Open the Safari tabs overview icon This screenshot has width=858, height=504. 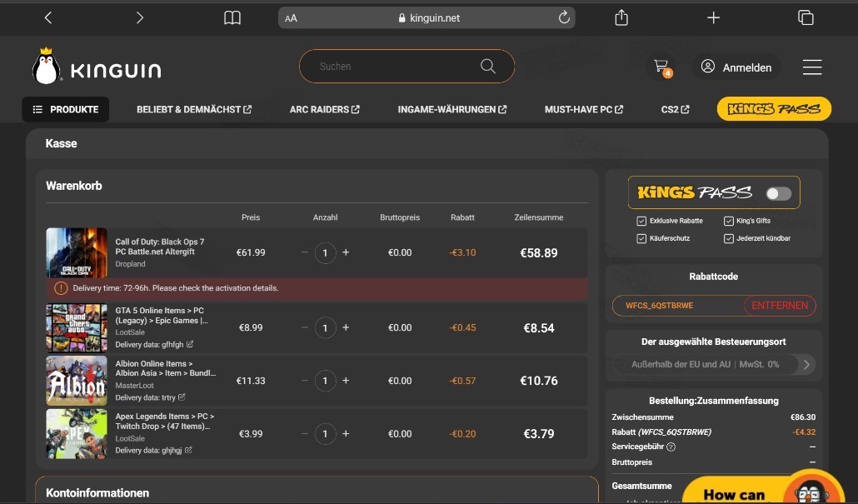pyautogui.click(x=806, y=17)
